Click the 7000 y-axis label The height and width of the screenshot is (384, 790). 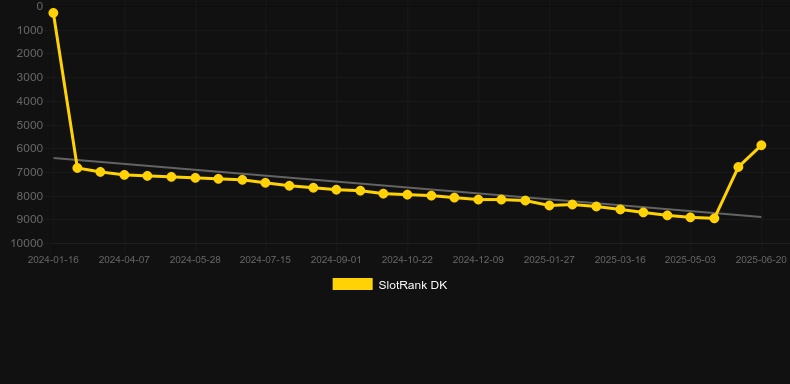click(31, 172)
